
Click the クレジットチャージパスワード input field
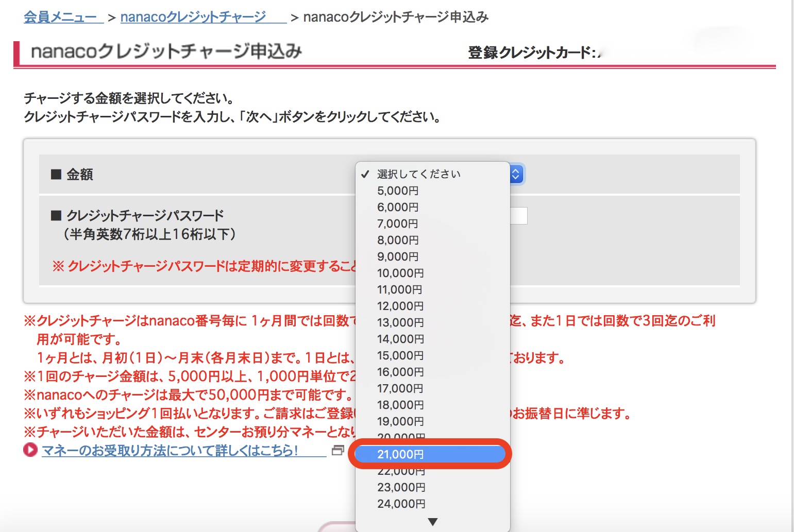click(518, 216)
